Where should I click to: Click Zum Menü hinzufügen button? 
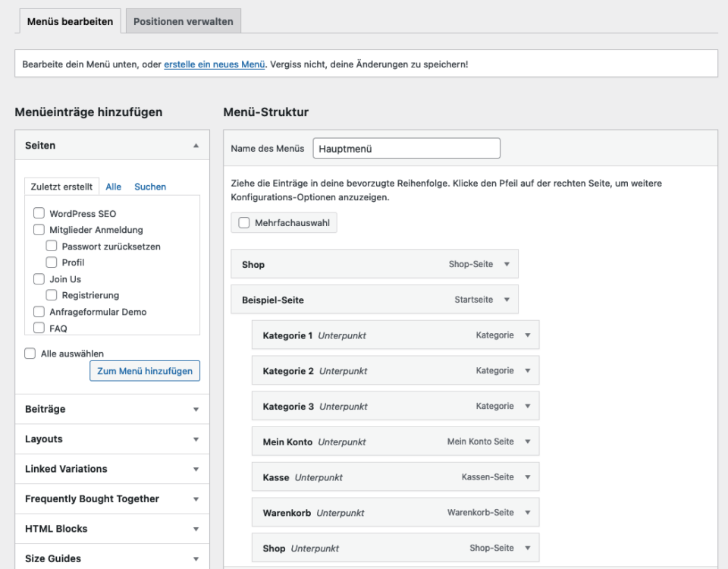[144, 370]
